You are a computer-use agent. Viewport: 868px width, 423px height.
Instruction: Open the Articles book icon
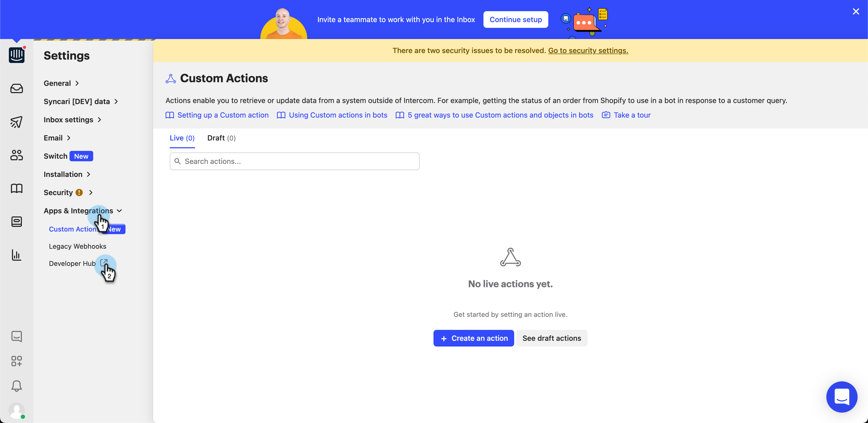tap(16, 188)
